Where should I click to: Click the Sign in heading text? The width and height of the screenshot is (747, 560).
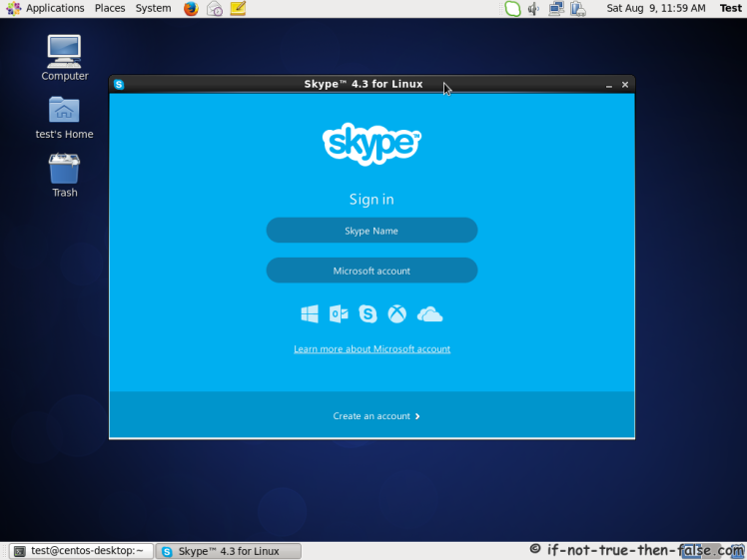pos(372,200)
